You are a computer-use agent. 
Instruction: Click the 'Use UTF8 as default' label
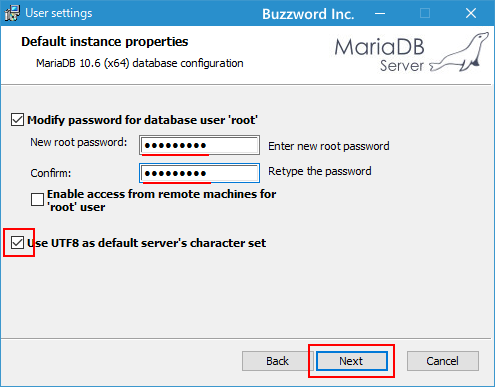[x=147, y=243]
